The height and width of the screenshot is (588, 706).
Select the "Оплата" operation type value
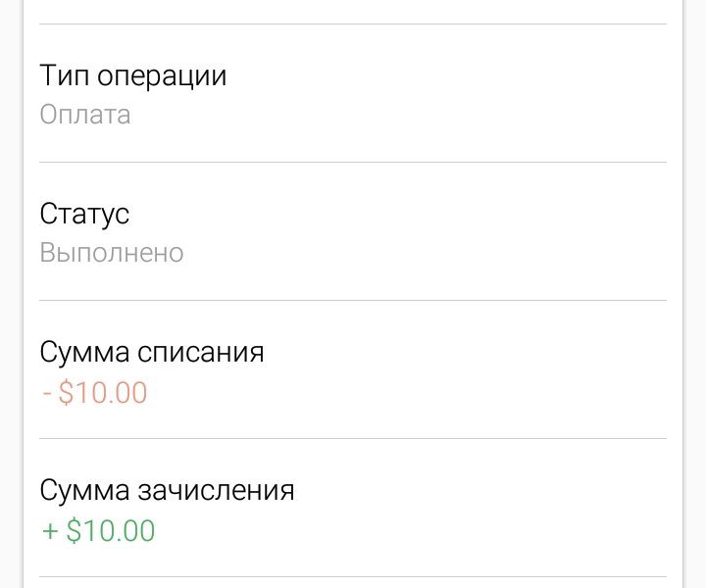pos(85,115)
